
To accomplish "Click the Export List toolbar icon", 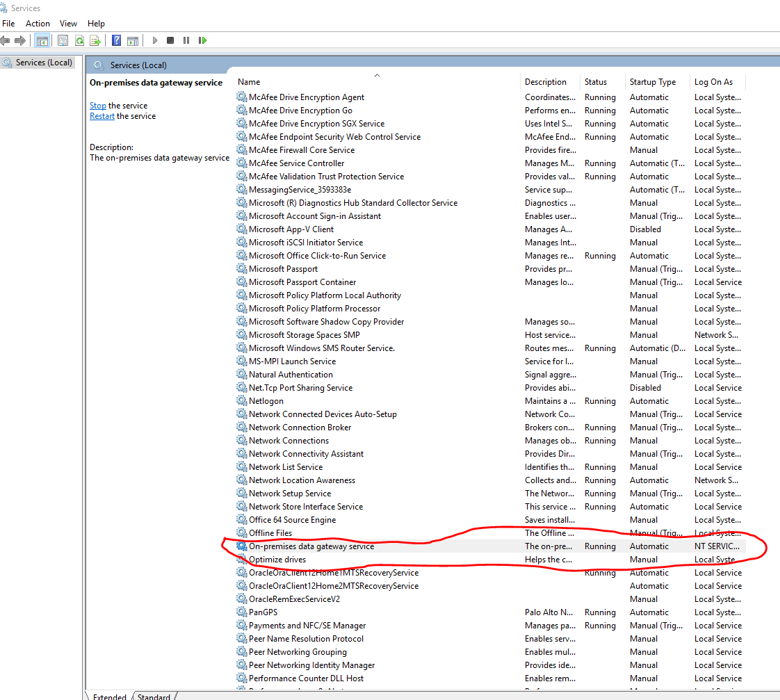I will 95,41.
